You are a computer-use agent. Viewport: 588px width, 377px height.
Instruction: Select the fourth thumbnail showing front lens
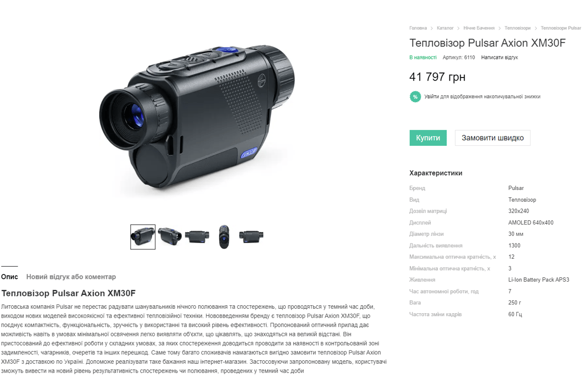click(x=224, y=237)
